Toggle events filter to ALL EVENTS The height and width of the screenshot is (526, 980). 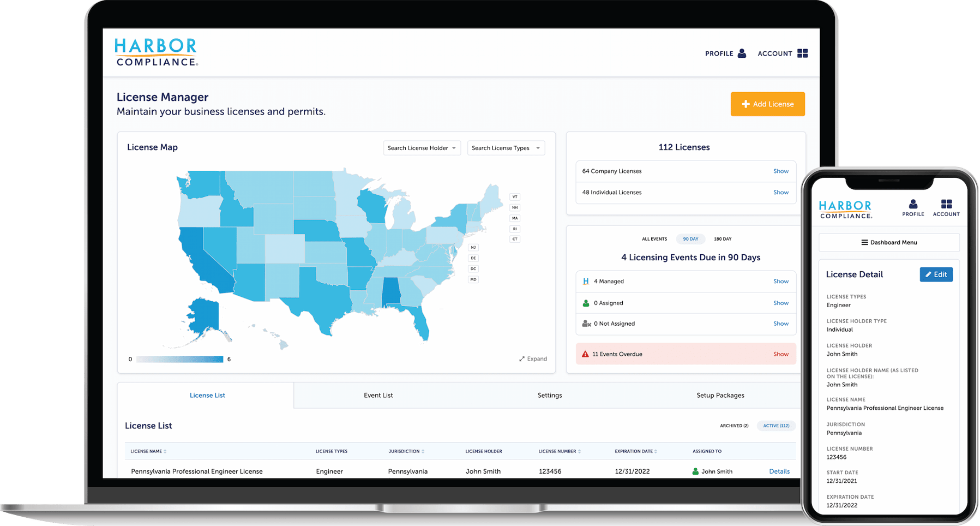pos(654,238)
